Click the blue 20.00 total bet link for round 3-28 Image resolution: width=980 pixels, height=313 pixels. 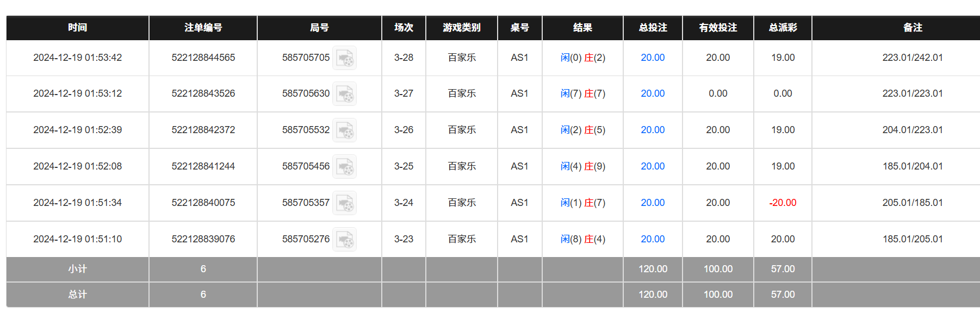pyautogui.click(x=652, y=57)
